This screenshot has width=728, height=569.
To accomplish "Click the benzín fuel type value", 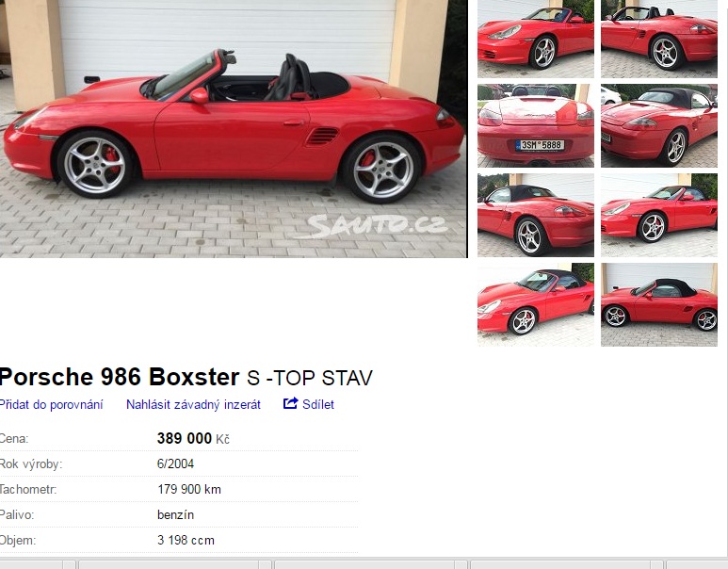I will (175, 514).
